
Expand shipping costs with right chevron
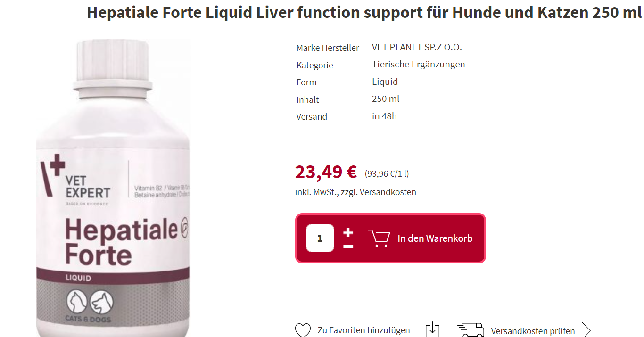[586, 330]
